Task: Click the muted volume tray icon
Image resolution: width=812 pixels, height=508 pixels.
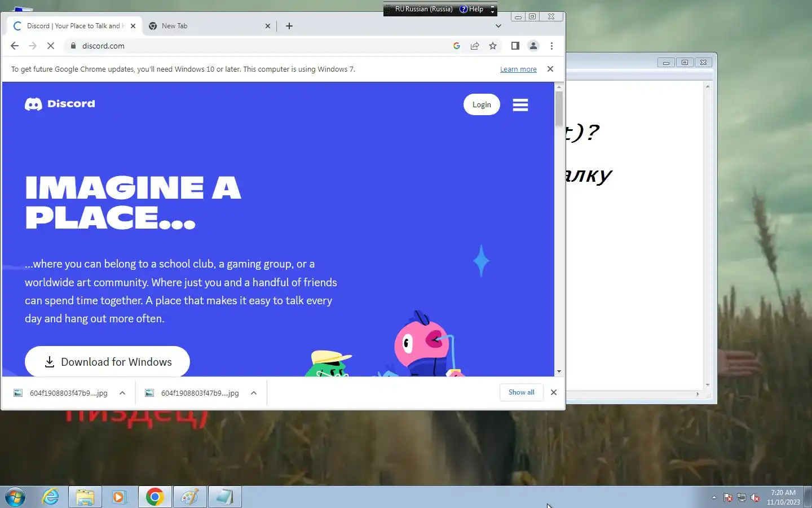Action: click(755, 497)
